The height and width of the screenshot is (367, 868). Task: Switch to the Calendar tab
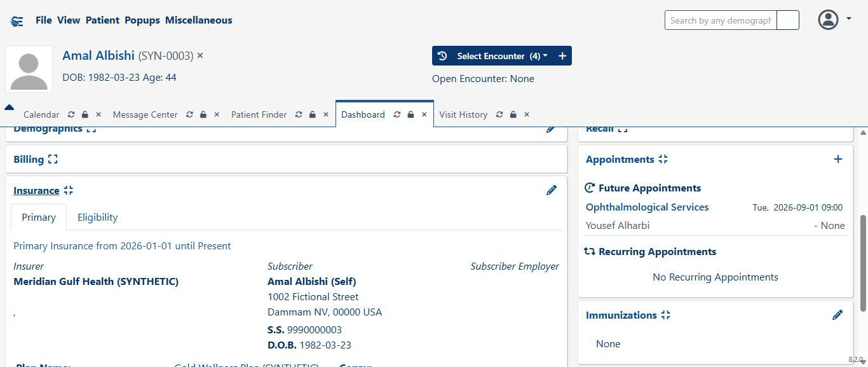click(41, 114)
